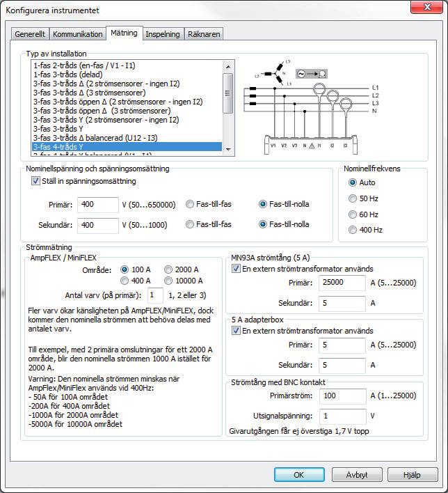The width and height of the screenshot is (448, 493).
Task: Go to the Räknaren tab
Action: (204, 34)
